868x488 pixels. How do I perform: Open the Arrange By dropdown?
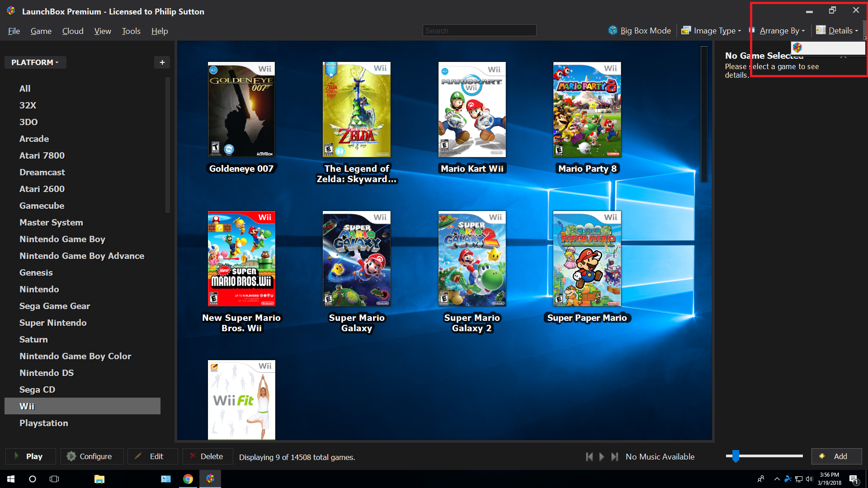pos(782,31)
